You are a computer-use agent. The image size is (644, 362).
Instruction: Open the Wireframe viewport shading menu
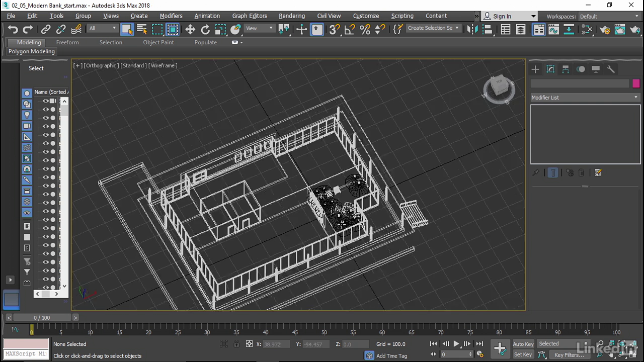click(x=163, y=65)
